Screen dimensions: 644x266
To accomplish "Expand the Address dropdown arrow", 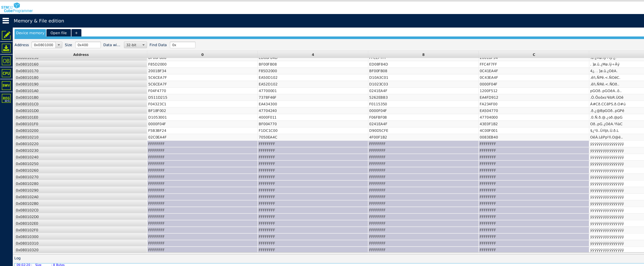I will pyautogui.click(x=59, y=45).
